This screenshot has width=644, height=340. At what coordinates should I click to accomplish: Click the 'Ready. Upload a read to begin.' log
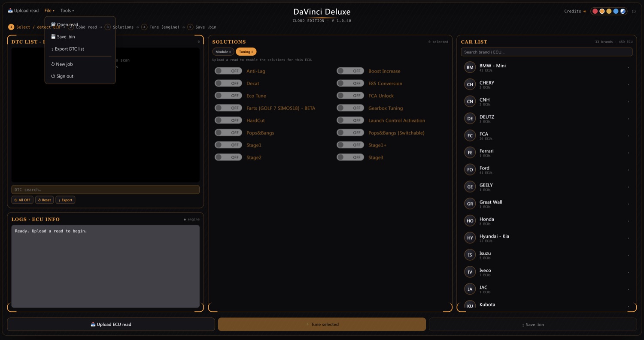tap(51, 231)
